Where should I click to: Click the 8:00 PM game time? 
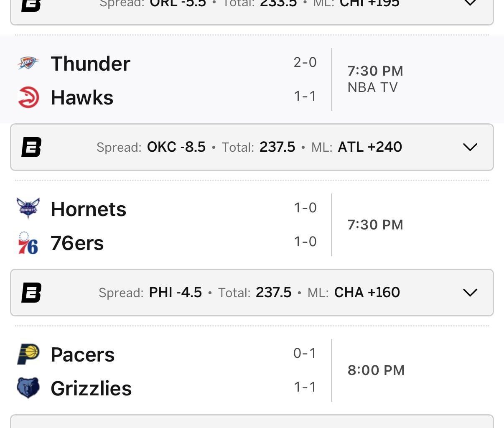pyautogui.click(x=376, y=370)
